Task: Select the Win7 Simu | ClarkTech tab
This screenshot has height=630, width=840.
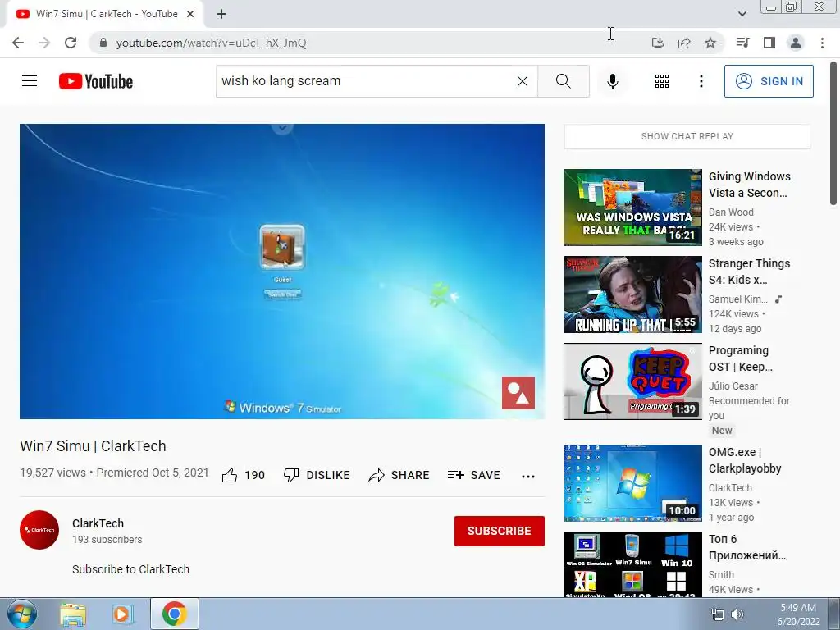Action: click(104, 14)
